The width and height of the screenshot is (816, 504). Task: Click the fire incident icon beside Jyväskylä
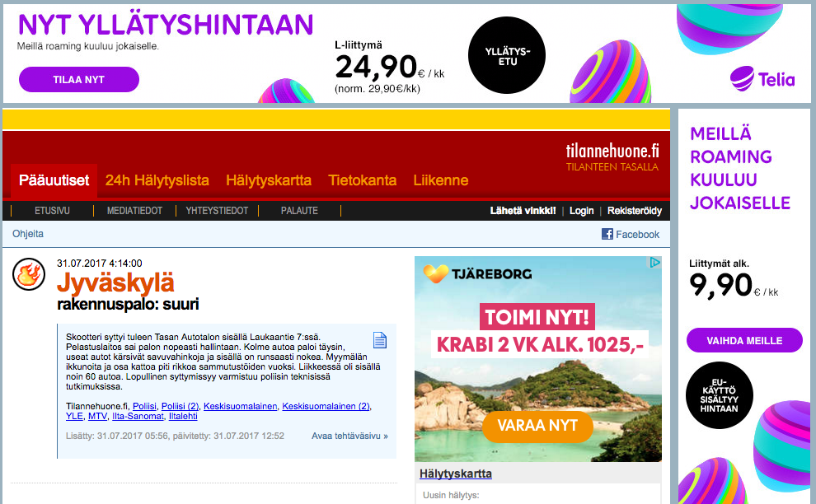29,274
